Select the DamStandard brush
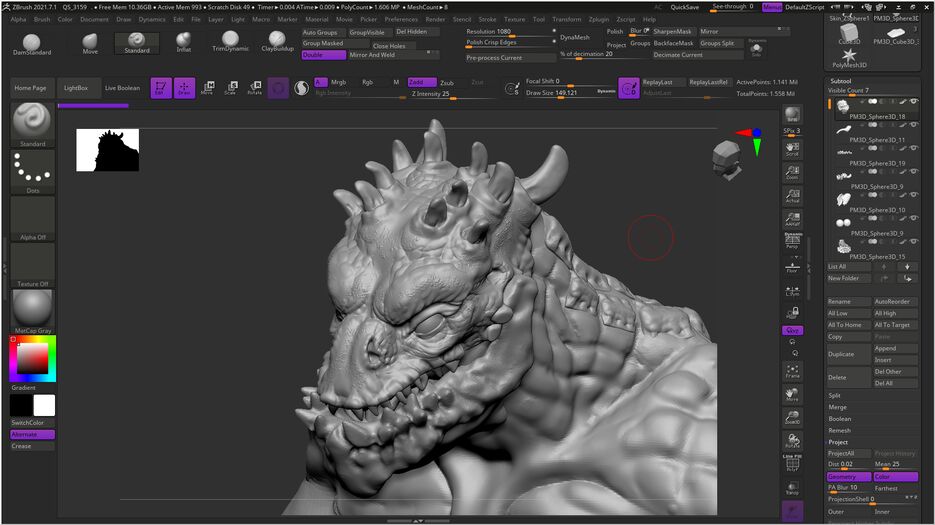Image resolution: width=935 pixels, height=525 pixels. click(32, 44)
